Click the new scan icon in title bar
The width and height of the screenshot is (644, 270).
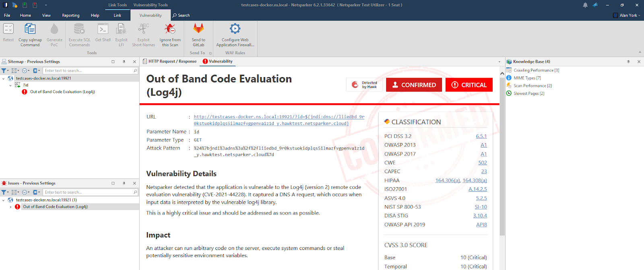tap(15, 5)
